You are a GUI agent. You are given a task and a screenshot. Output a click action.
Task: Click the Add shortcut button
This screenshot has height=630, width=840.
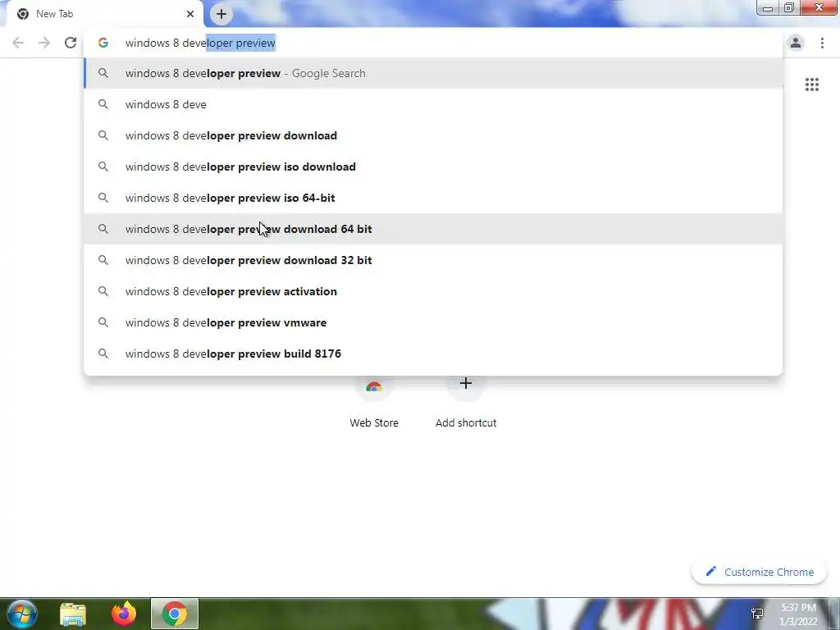coord(466,402)
